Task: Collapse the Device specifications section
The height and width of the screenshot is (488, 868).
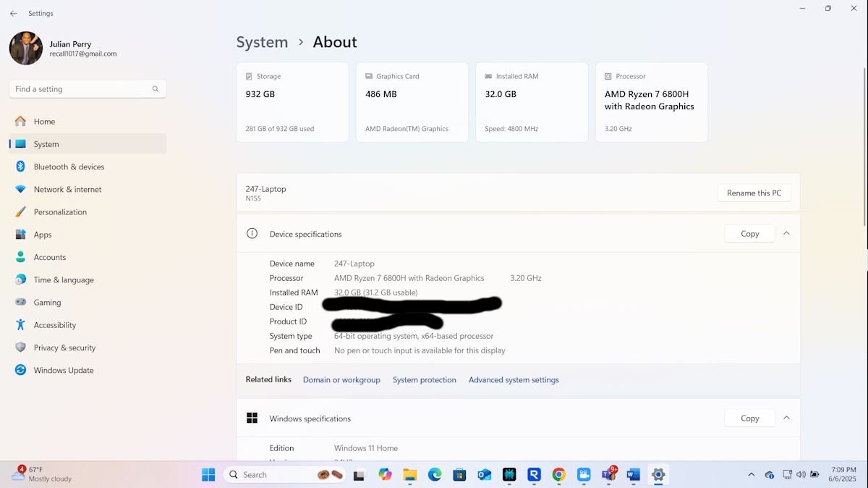Action: (x=786, y=233)
